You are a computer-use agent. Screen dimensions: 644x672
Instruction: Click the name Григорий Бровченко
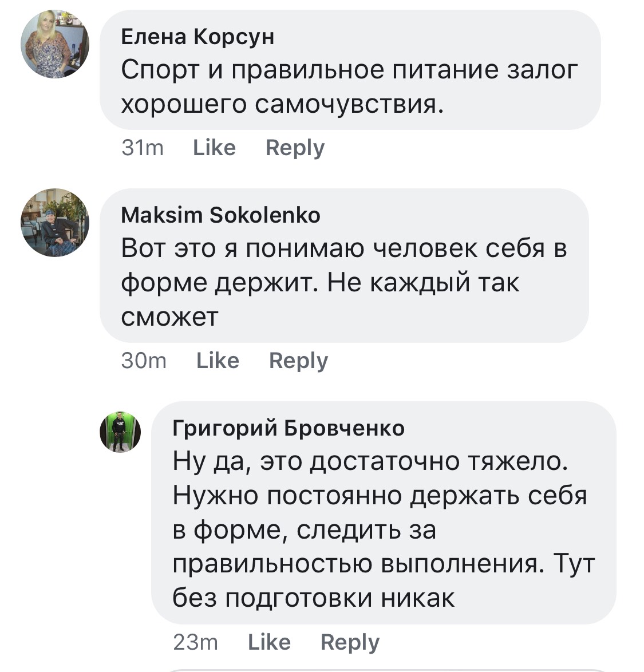pos(289,428)
